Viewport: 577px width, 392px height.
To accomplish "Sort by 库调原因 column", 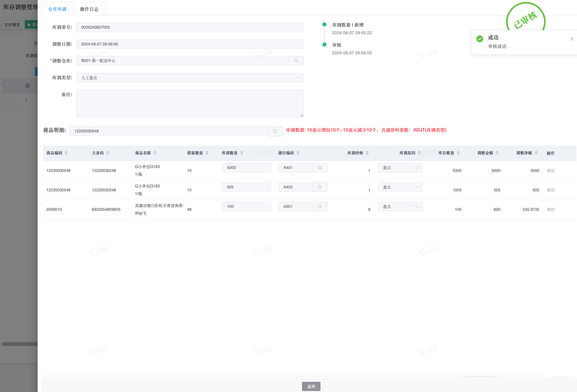I will [419, 153].
